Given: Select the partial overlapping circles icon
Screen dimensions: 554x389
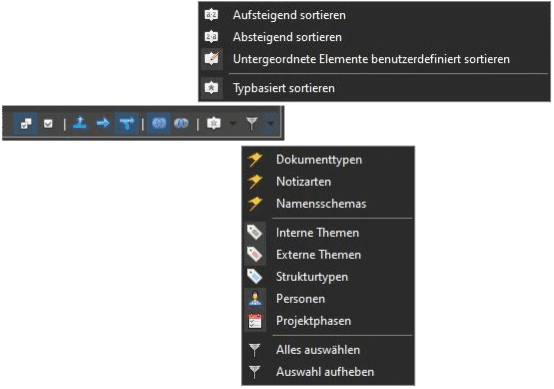Looking at the screenshot, I should coord(182,123).
